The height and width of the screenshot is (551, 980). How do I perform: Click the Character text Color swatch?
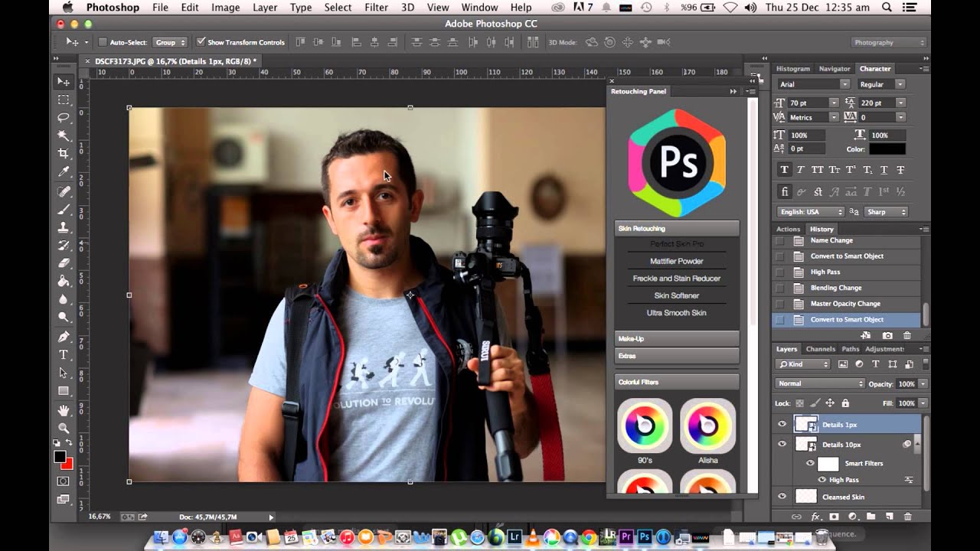[x=887, y=149]
